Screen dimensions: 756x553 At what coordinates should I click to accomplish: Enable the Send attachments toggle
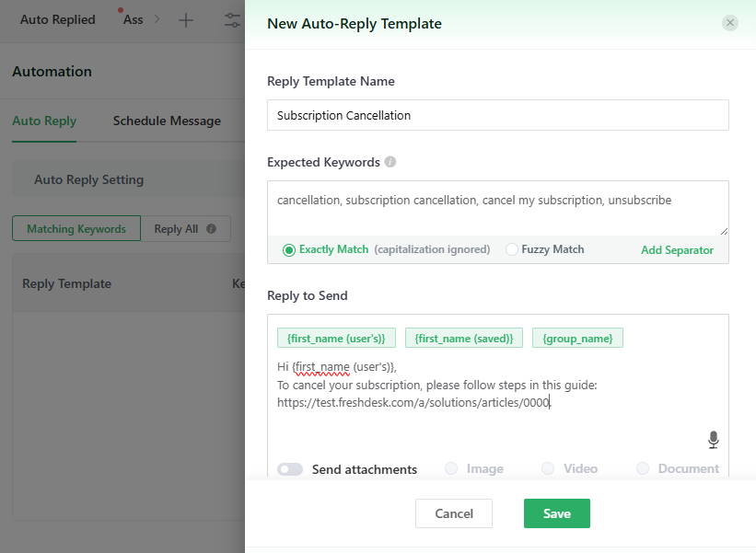click(290, 469)
